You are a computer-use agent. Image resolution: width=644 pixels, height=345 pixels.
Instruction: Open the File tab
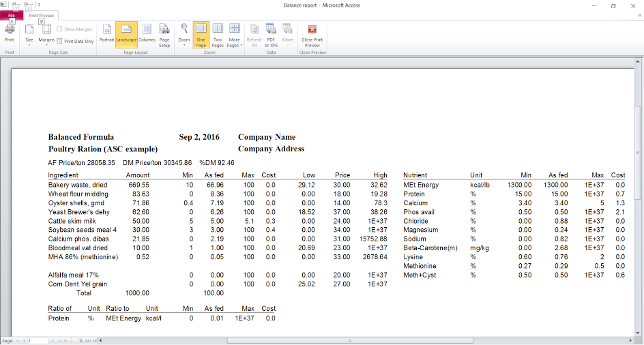pyautogui.click(x=12, y=15)
